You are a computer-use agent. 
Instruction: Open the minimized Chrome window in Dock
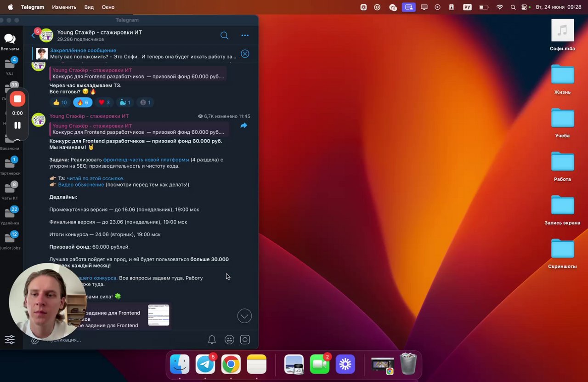tap(383, 365)
